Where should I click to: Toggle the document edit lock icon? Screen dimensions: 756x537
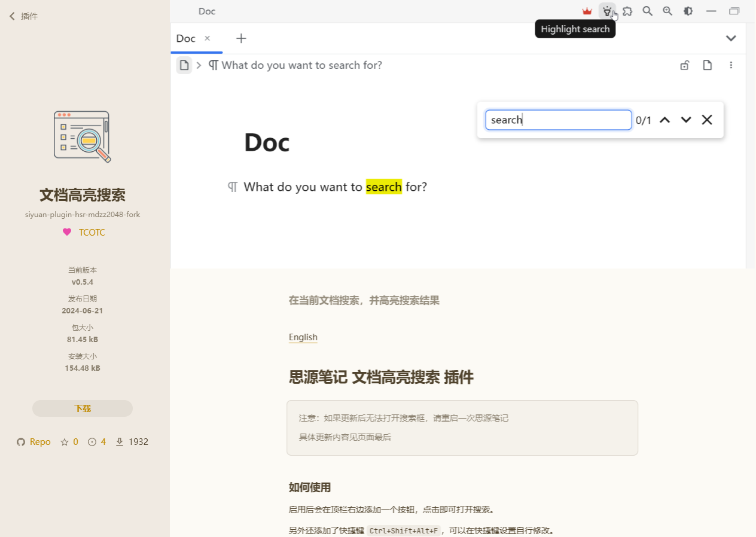(685, 65)
